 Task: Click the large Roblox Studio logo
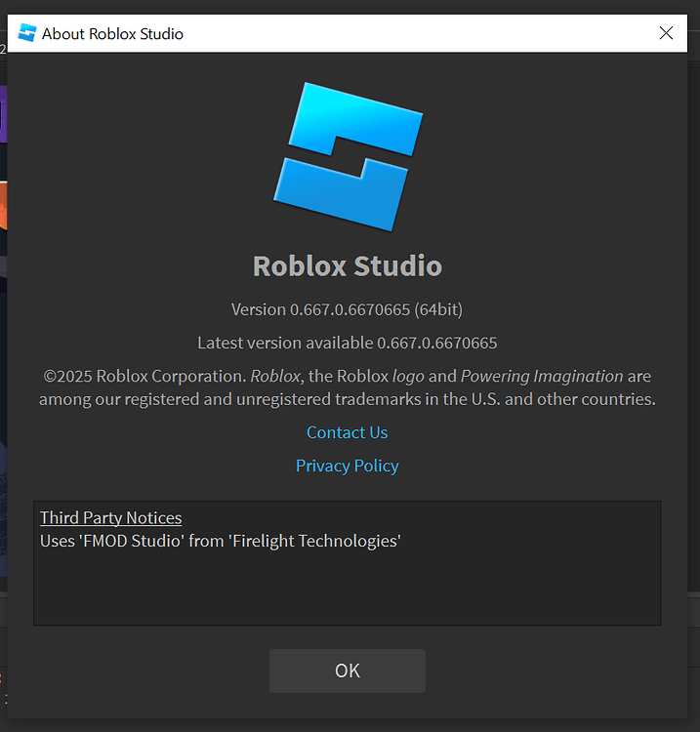pos(348,156)
